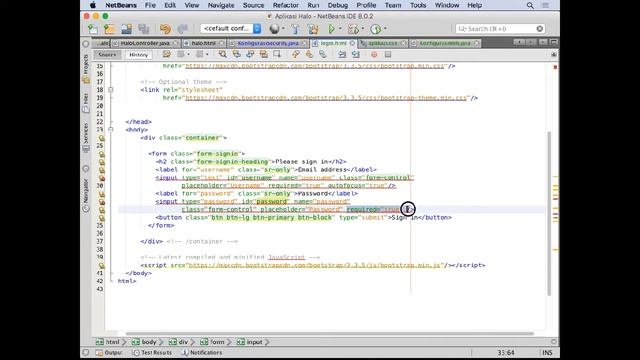Viewport: 640px width, 360px height.
Task: Click the Debug Project icon
Action: pyautogui.click(x=353, y=29)
